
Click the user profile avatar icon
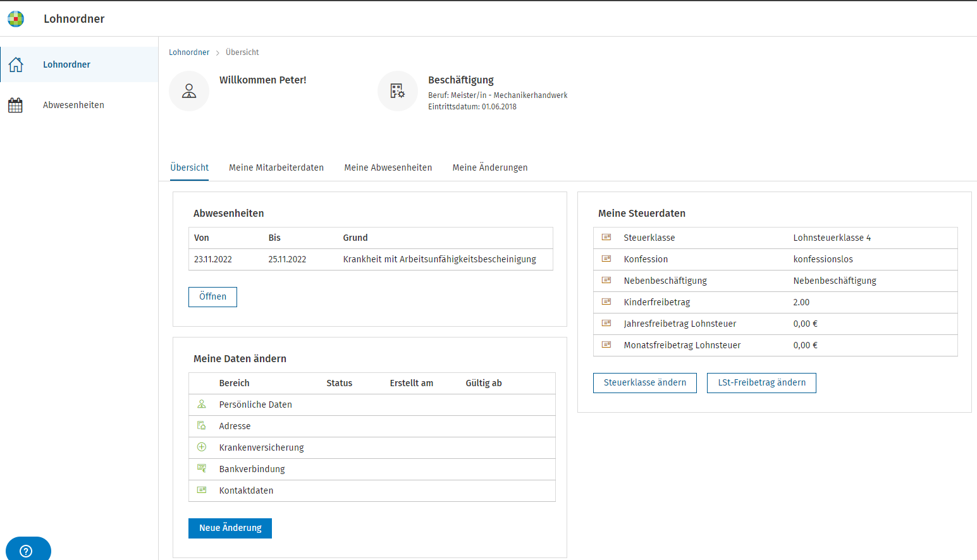[x=189, y=91]
